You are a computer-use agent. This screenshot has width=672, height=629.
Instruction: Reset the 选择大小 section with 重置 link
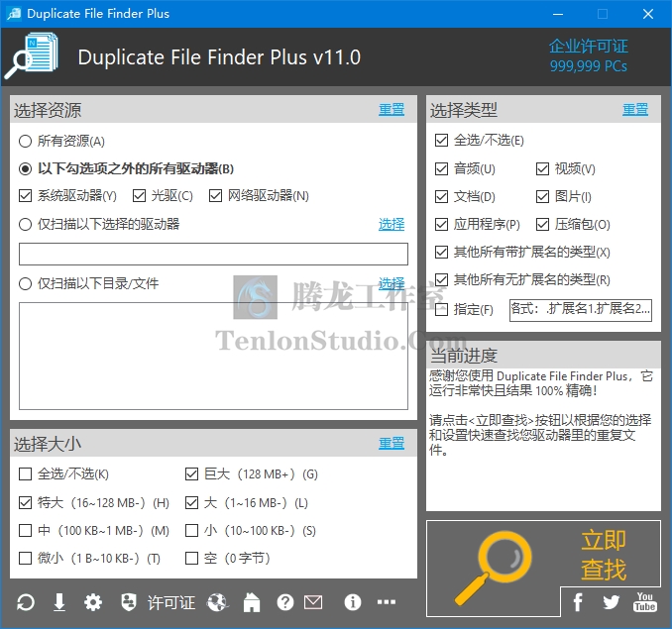point(392,443)
